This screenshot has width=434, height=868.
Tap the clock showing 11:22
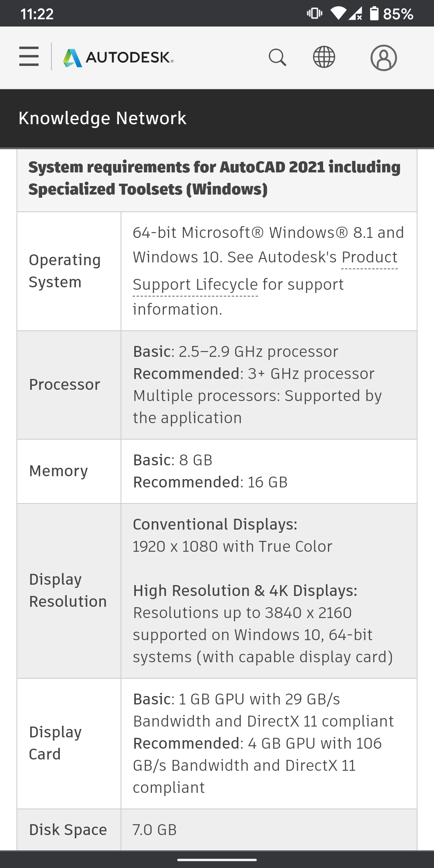point(37,14)
